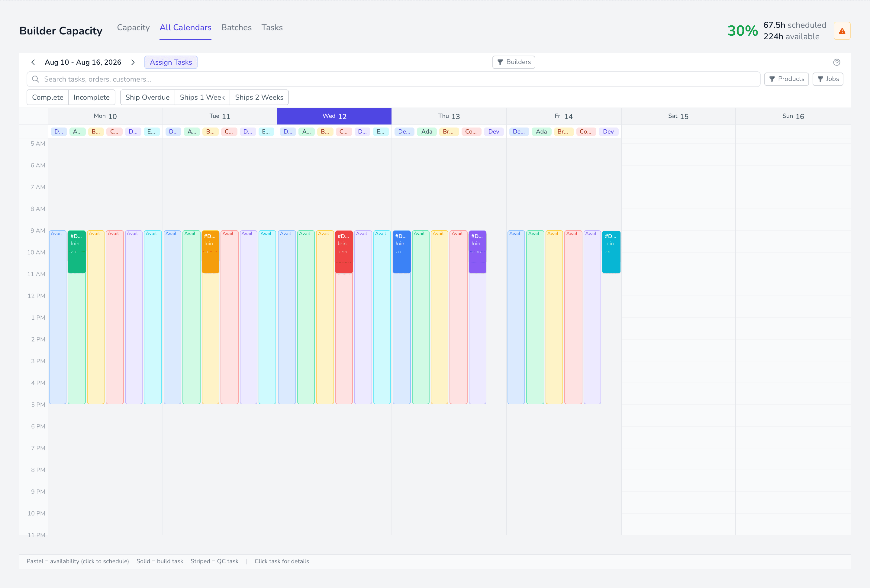Viewport: 870px width, 588px height.
Task: Switch to the Capacity tab
Action: click(x=133, y=27)
